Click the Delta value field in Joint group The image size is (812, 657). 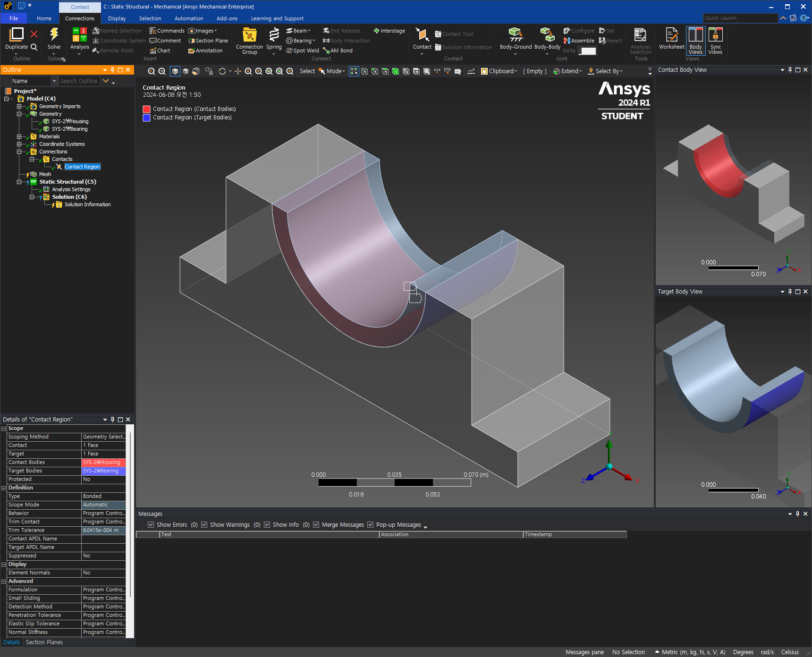coord(588,51)
